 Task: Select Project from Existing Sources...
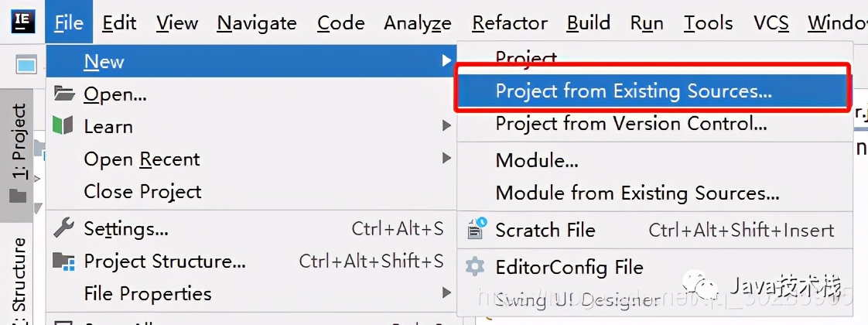coord(634,91)
